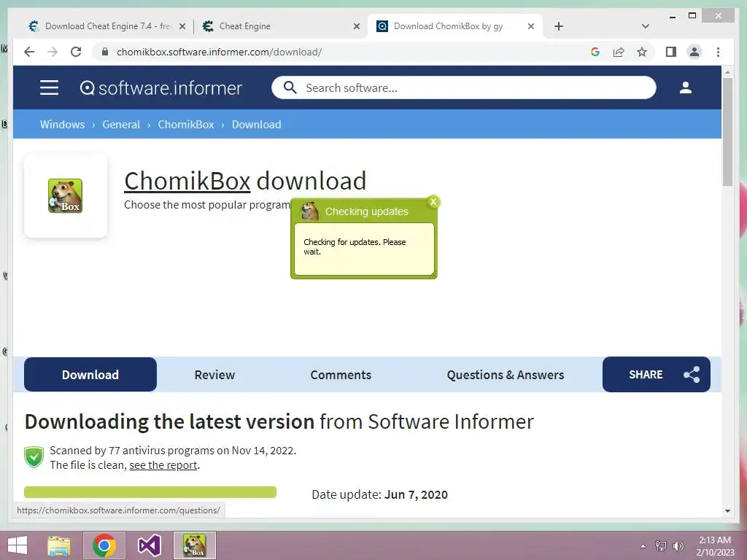
Task: Open the Google icon in address bar
Action: coord(595,52)
